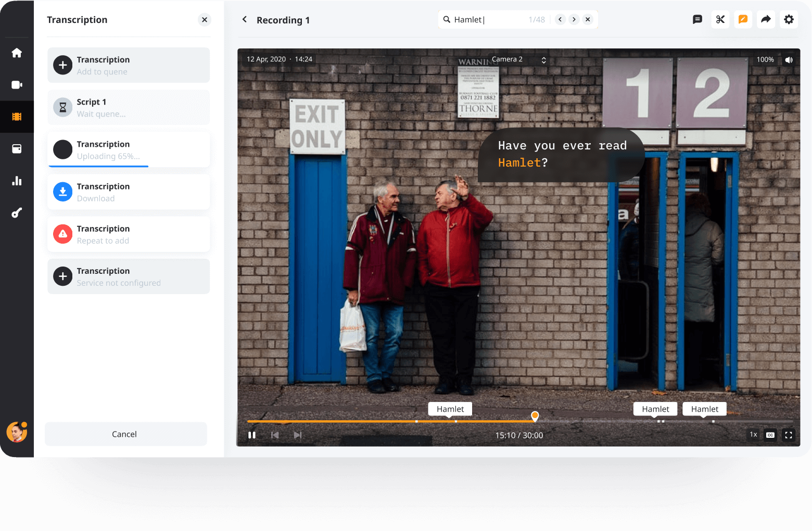
Task: Open the Camera 2 selector dropdown
Action: pyautogui.click(x=519, y=60)
